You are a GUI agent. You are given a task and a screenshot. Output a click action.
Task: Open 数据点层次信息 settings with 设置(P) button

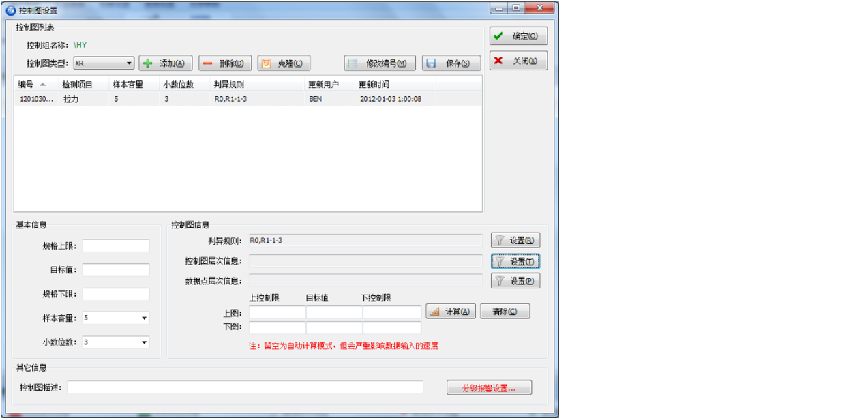(x=515, y=281)
